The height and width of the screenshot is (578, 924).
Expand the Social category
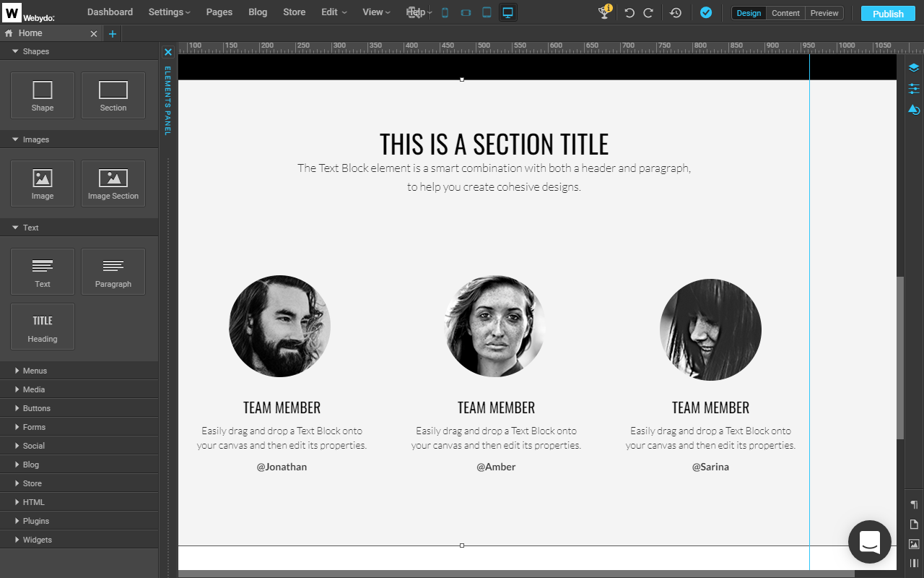click(x=79, y=446)
